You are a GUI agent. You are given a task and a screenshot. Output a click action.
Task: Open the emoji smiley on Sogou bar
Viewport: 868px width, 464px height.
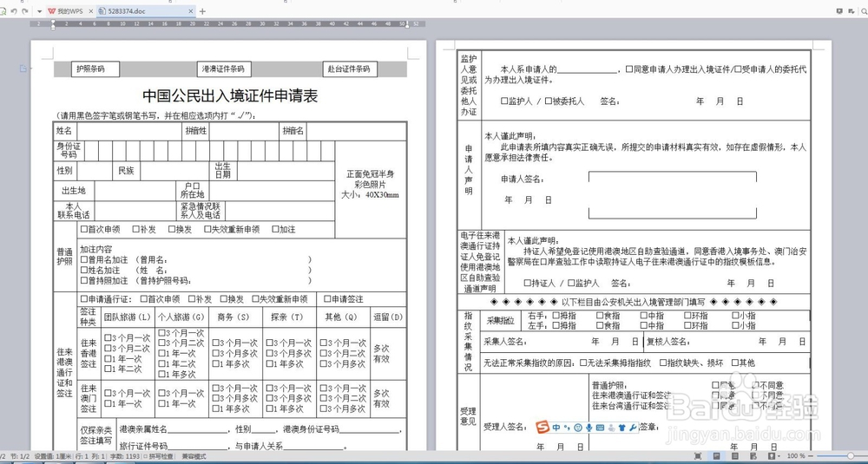[578, 427]
